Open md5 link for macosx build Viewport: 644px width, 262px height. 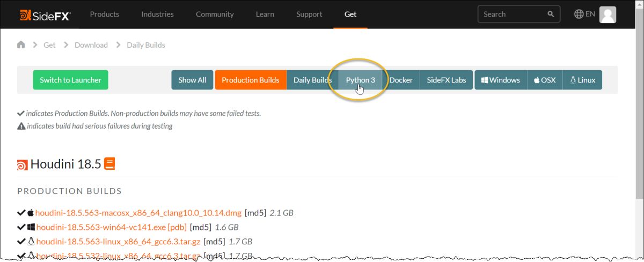point(255,213)
